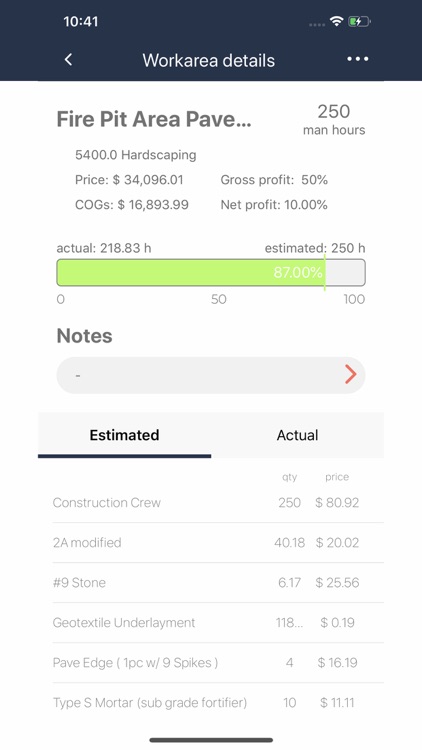Tap the Wi-Fi status icon
Screen dimensions: 422x750
pyautogui.click(x=337, y=22)
